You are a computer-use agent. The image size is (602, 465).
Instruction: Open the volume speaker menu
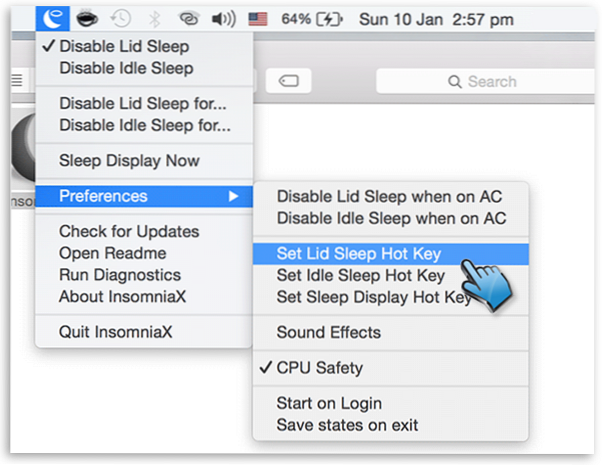pos(224,18)
